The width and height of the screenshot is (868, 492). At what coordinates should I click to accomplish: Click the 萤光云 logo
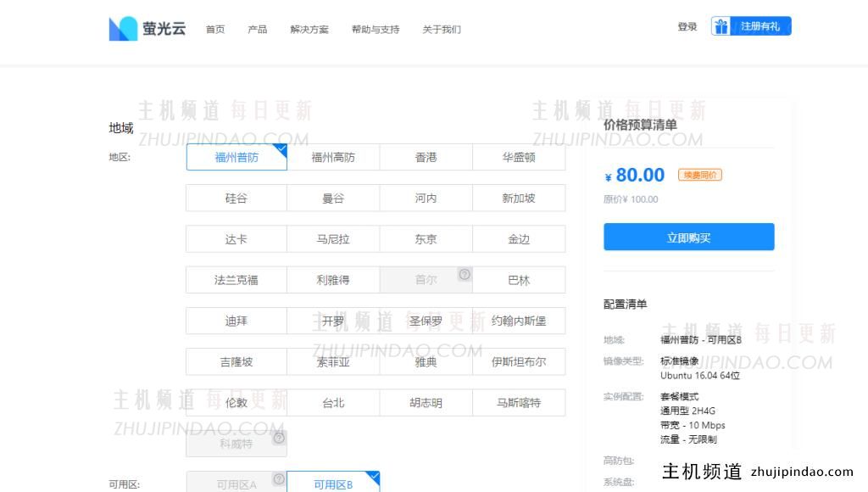147,28
